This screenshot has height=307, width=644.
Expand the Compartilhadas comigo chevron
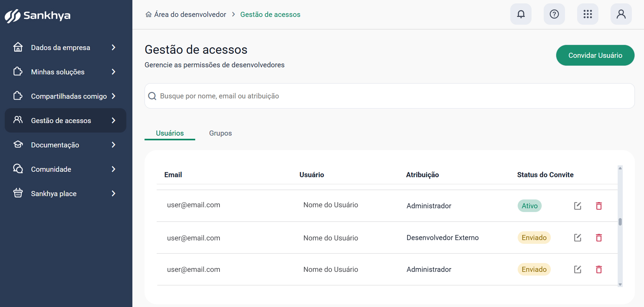(x=113, y=96)
